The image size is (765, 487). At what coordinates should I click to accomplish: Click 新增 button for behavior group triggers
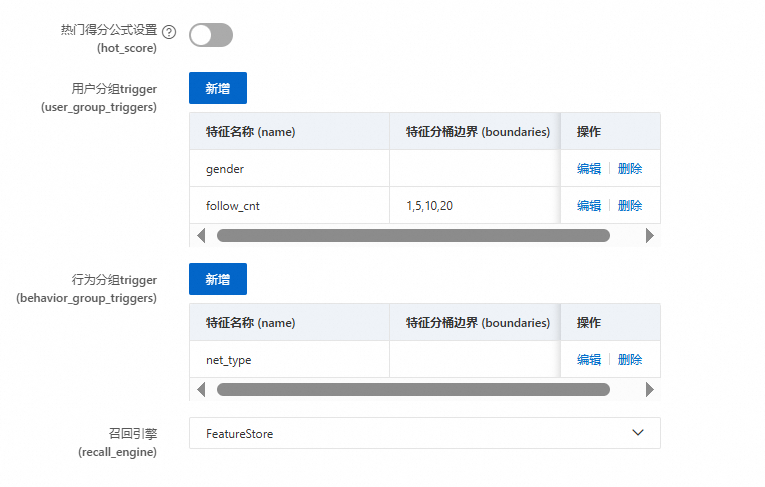tap(217, 279)
